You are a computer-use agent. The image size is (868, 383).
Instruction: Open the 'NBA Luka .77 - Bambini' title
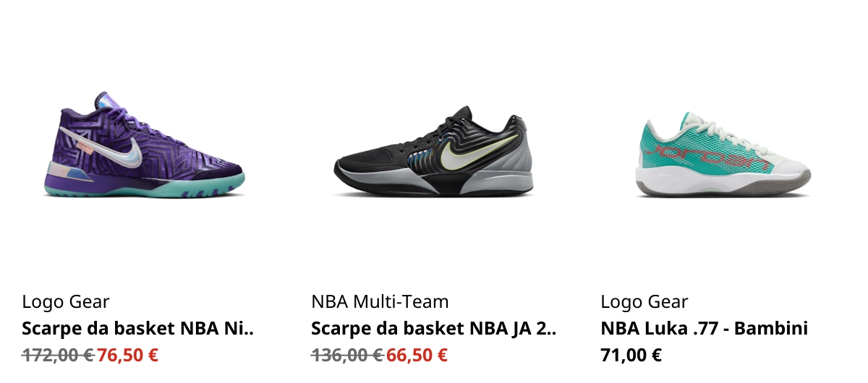click(x=704, y=329)
